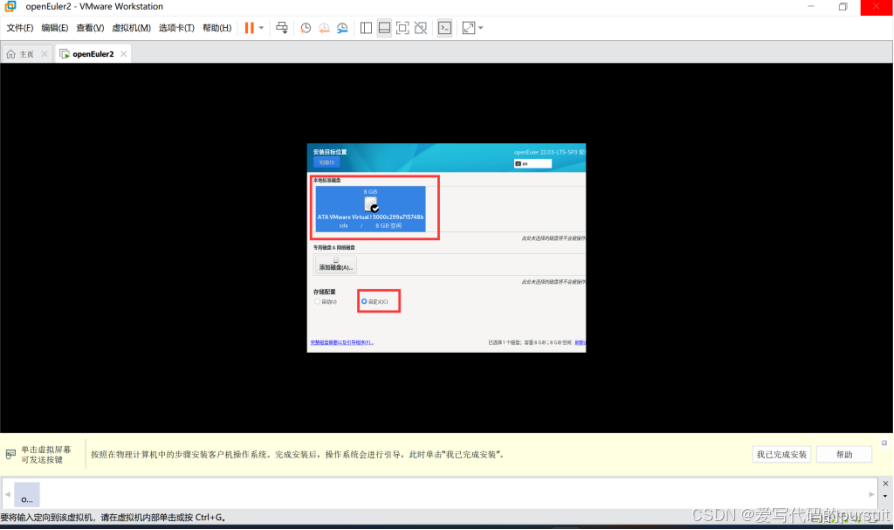The width and height of the screenshot is (894, 530).
Task: Click the left arrow of thumbnail bar
Action: [x=7, y=494]
